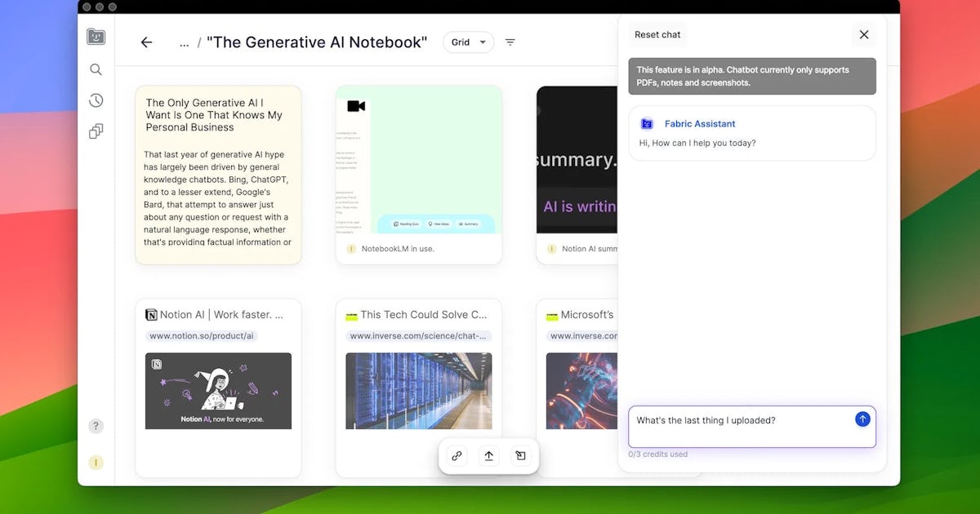The image size is (980, 514).
Task: Open the www.notion.so/product/ai link
Action: click(x=202, y=336)
